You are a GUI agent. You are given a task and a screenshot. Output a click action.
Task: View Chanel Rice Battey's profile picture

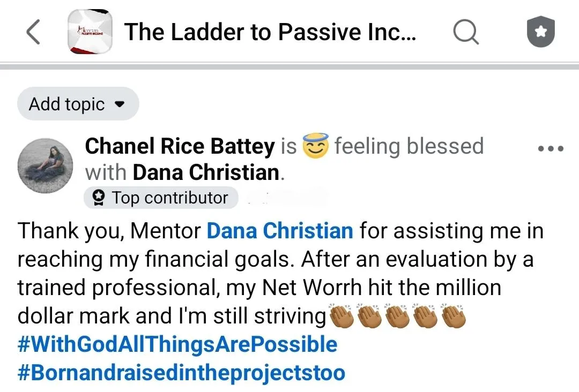(45, 165)
